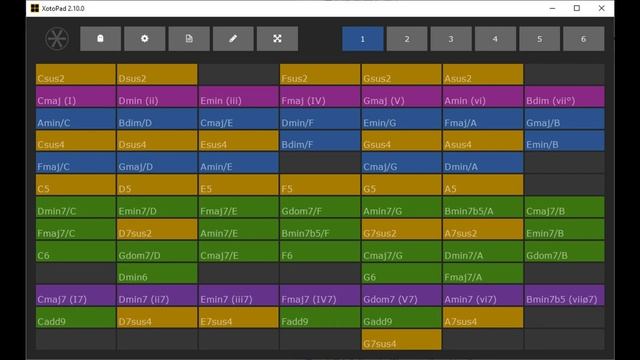Click the XotoPad wheel logo icon
The height and width of the screenshot is (360, 640).
(57, 39)
